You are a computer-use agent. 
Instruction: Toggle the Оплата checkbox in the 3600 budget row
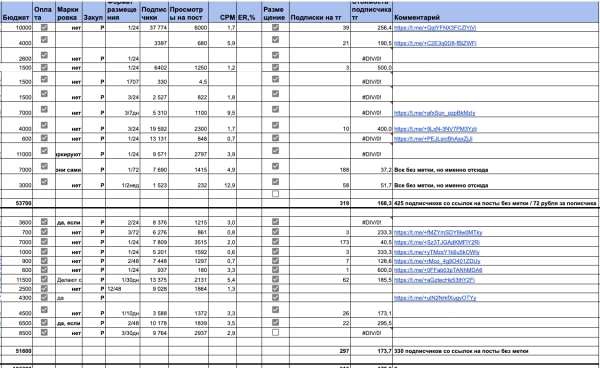(44, 221)
